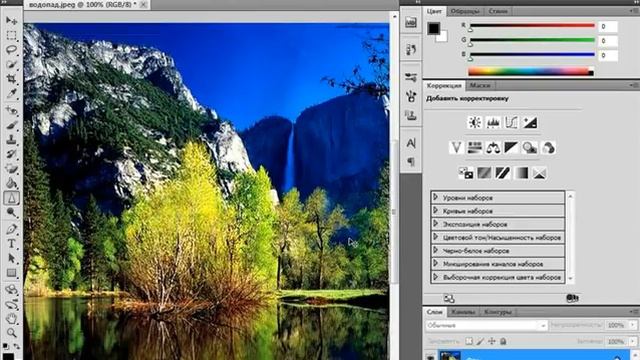Select the Eraser tool
This screenshot has height=360, width=640.
pos(11,169)
